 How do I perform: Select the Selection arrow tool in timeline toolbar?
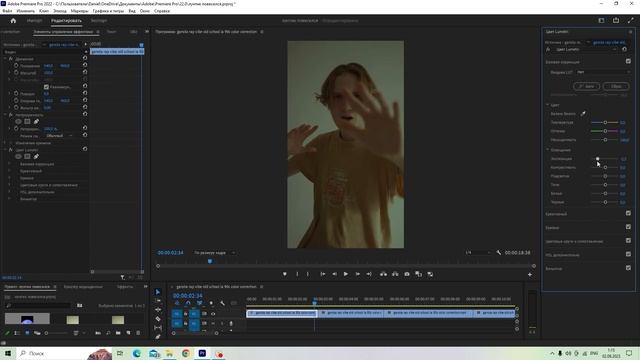pos(158,292)
